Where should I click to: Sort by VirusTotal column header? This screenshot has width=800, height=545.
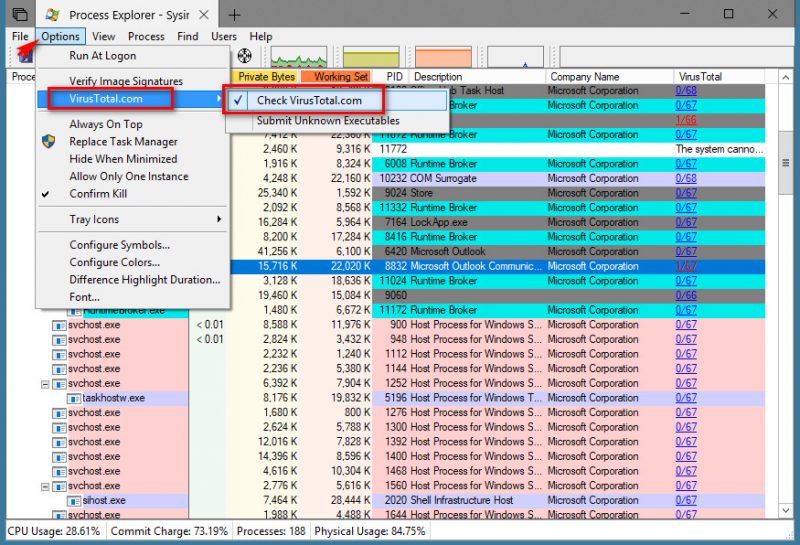pyautogui.click(x=719, y=77)
